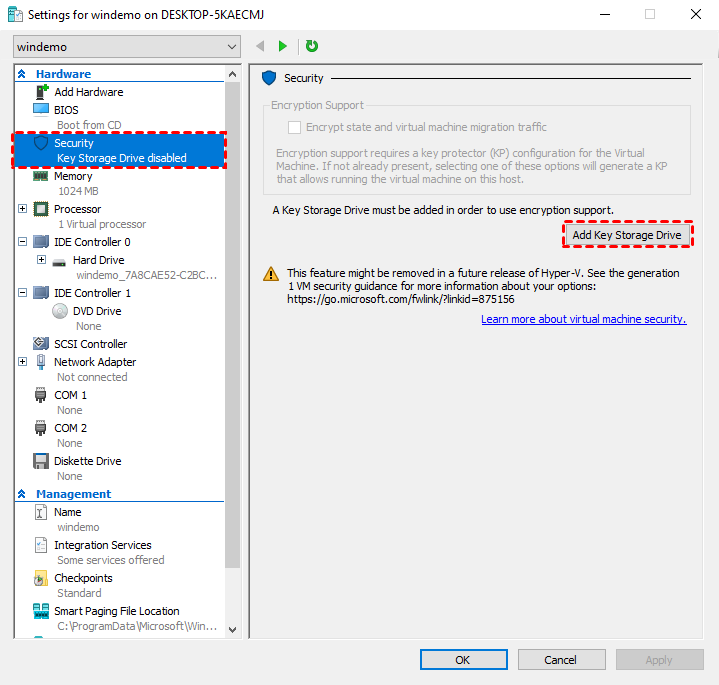
Task: Click Add Key Storage Drive button
Action: 627,235
